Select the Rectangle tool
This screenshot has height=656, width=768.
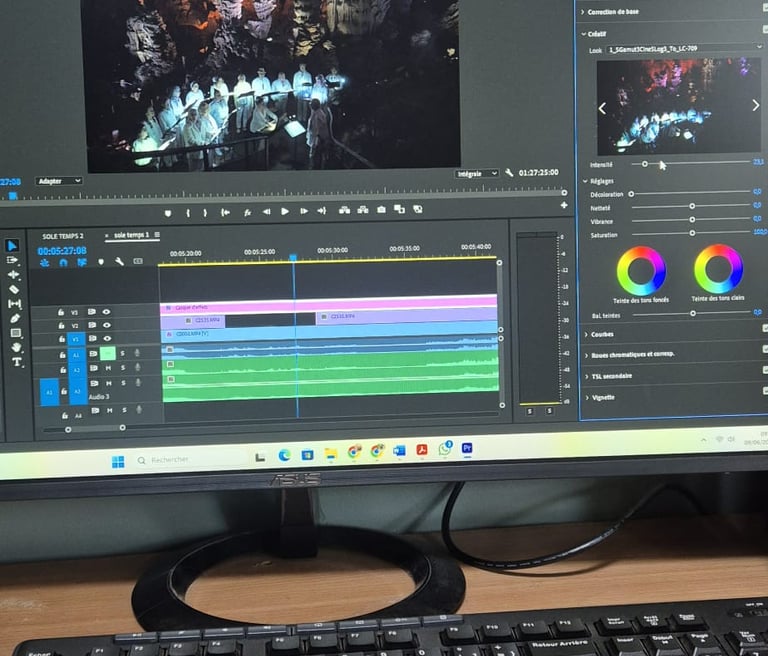[x=16, y=333]
